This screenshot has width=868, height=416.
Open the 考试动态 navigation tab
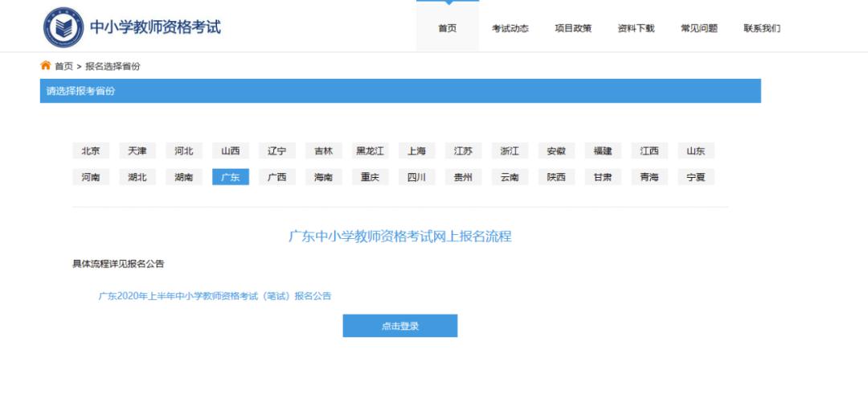click(510, 28)
